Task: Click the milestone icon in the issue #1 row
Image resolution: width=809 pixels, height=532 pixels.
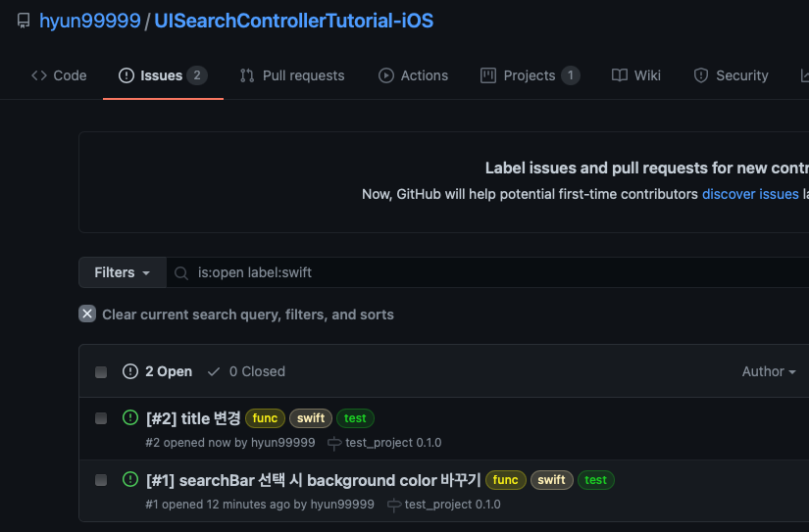Action: tap(394, 505)
